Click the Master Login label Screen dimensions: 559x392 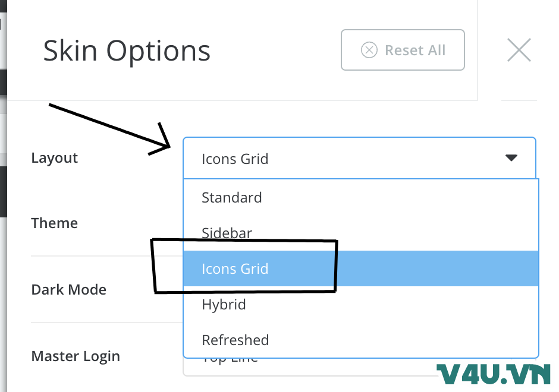pyautogui.click(x=76, y=356)
